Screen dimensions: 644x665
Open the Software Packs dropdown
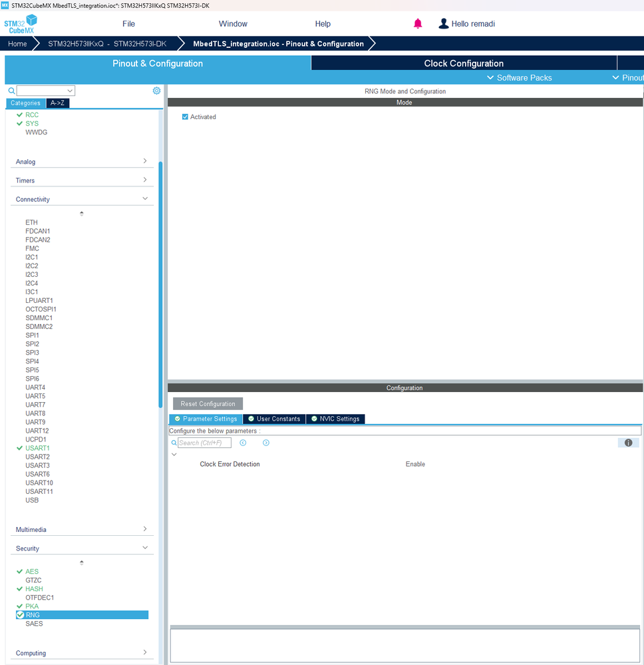click(x=520, y=78)
